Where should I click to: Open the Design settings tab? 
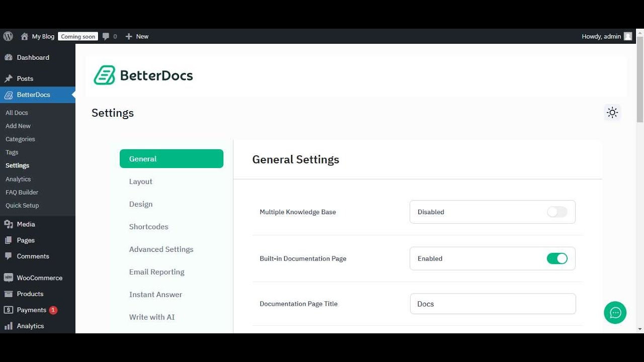click(x=141, y=204)
